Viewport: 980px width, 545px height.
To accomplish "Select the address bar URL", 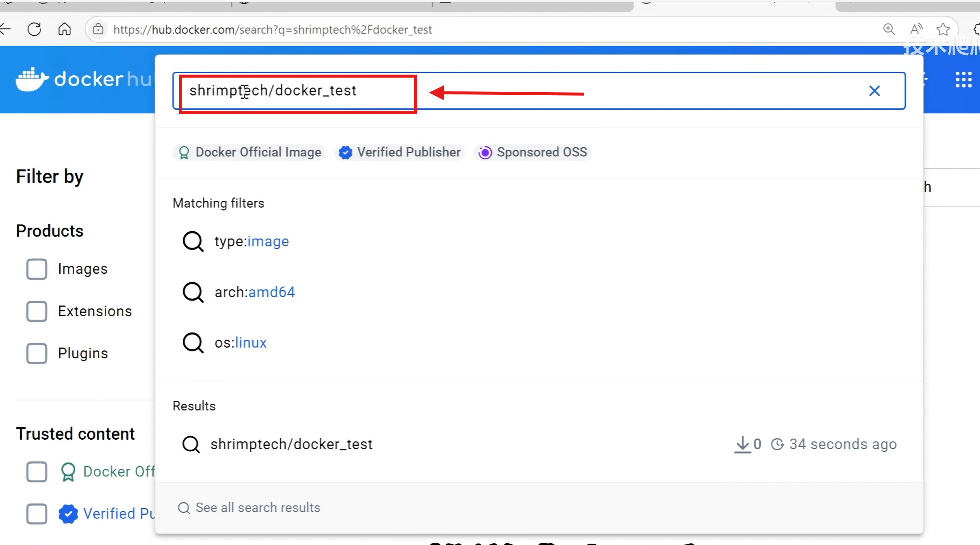I will coord(273,29).
